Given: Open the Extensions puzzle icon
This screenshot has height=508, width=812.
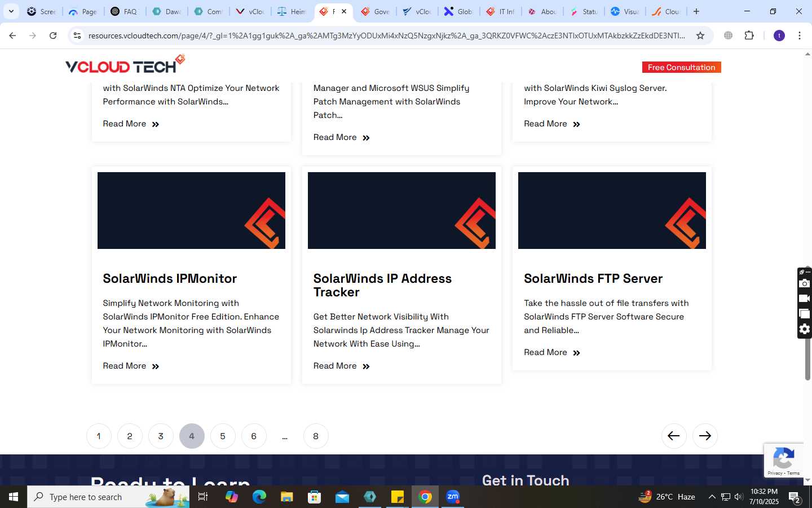Looking at the screenshot, I should pos(749,36).
